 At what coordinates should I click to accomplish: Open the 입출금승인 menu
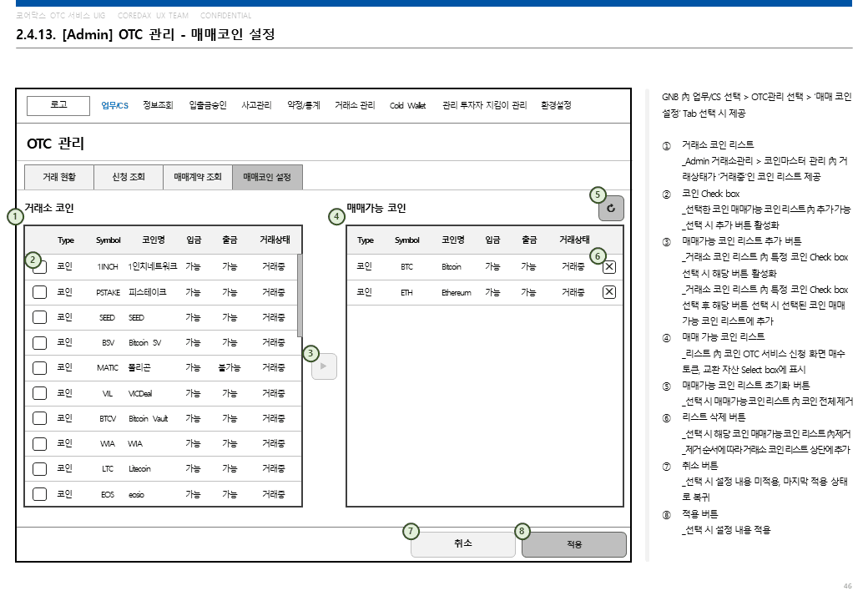tap(208, 105)
